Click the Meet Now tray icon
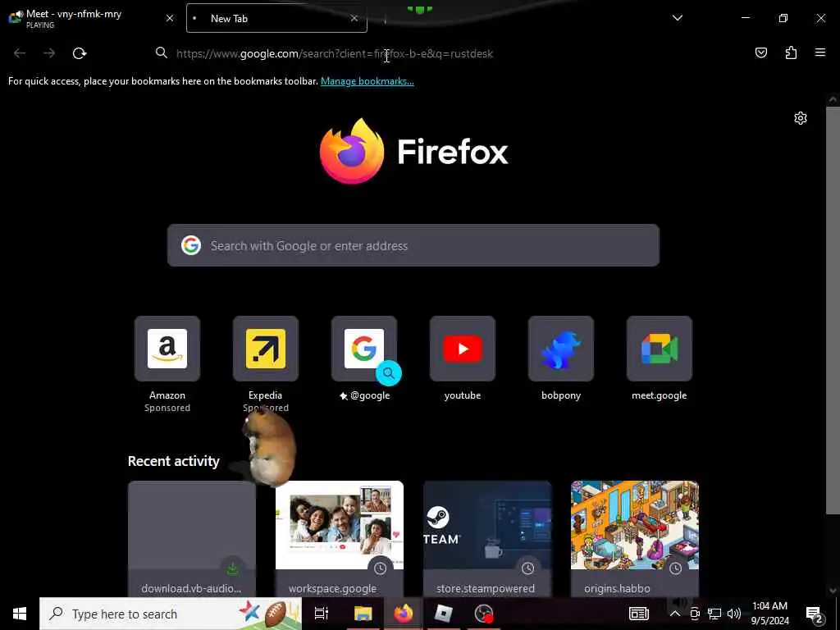Screen dimensions: 840x630 [x=694, y=614]
